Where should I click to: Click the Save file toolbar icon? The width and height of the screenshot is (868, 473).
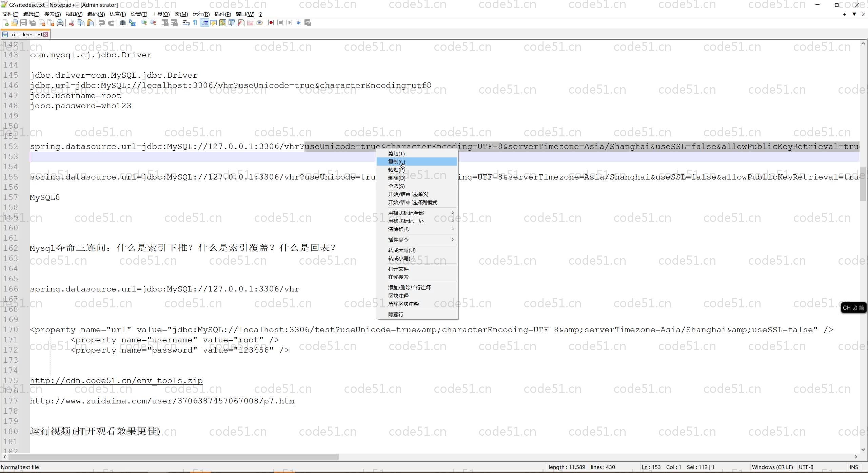pos(23,23)
